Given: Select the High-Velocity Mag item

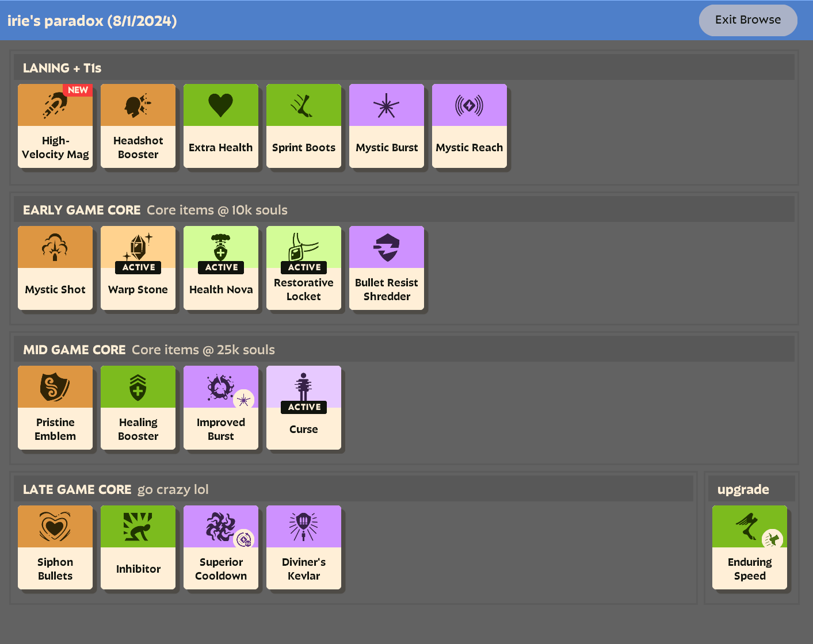Looking at the screenshot, I should [55, 126].
